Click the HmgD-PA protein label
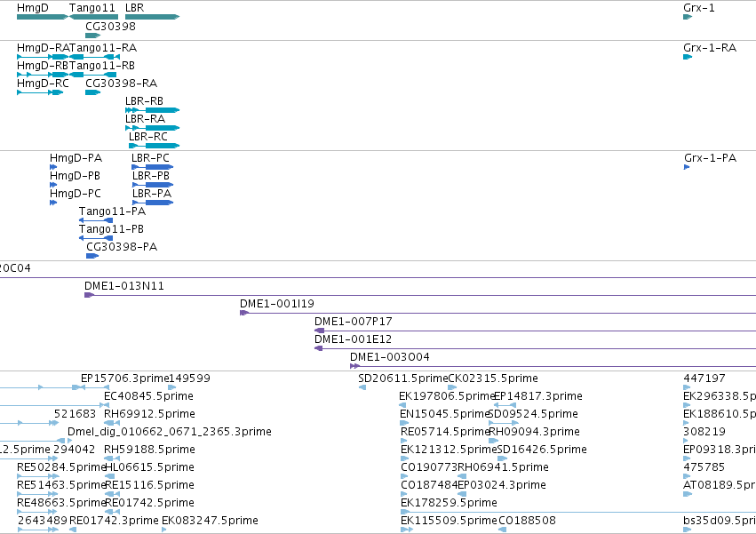 pyautogui.click(x=76, y=158)
